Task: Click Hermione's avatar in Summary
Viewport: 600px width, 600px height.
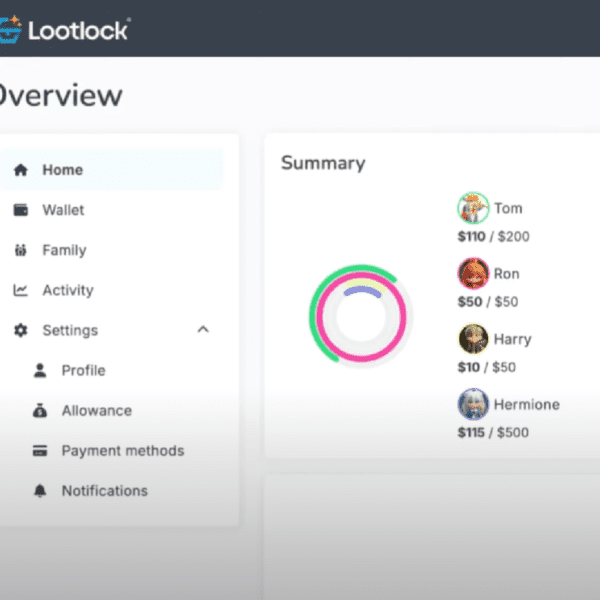Action: pyautogui.click(x=473, y=405)
